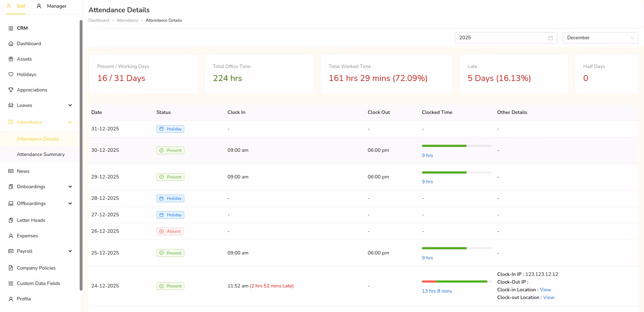The height and width of the screenshot is (312, 644).
Task: Click the Appreciations trophy icon
Action: pos(11,90)
